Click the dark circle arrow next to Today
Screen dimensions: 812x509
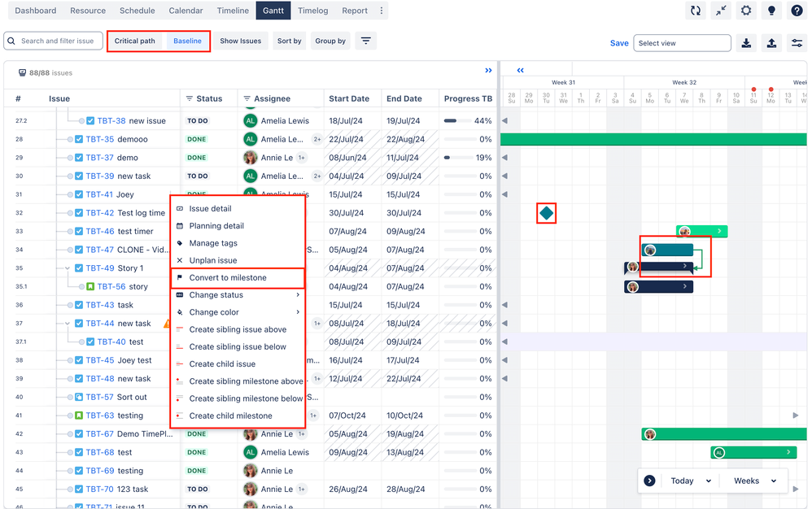(x=649, y=481)
